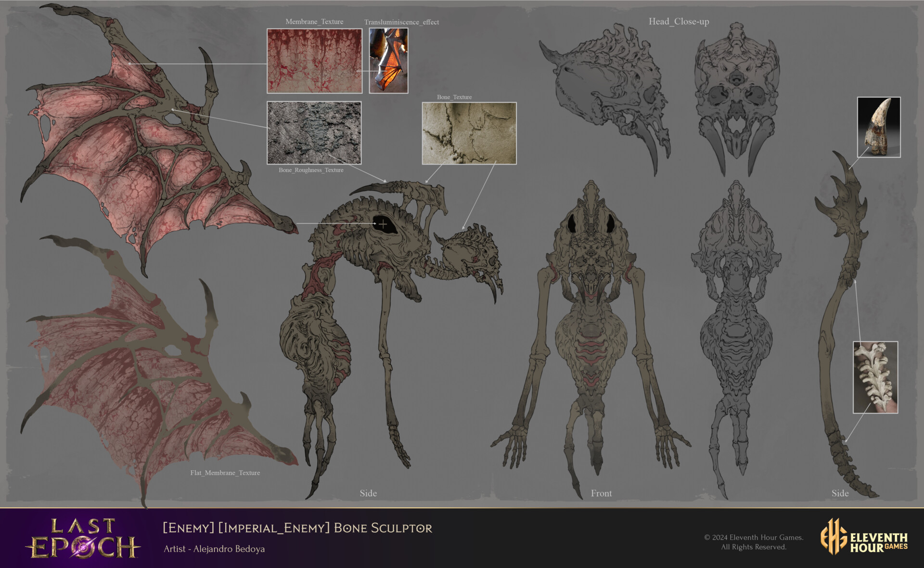The width and height of the screenshot is (924, 568).
Task: Click the Last Epoch logo
Action: coord(83,538)
